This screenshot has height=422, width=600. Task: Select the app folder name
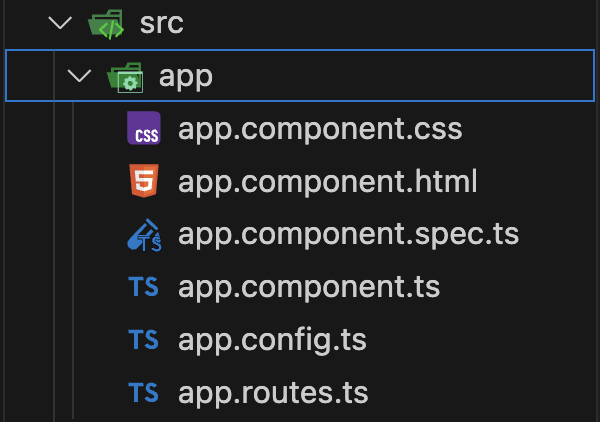187,77
